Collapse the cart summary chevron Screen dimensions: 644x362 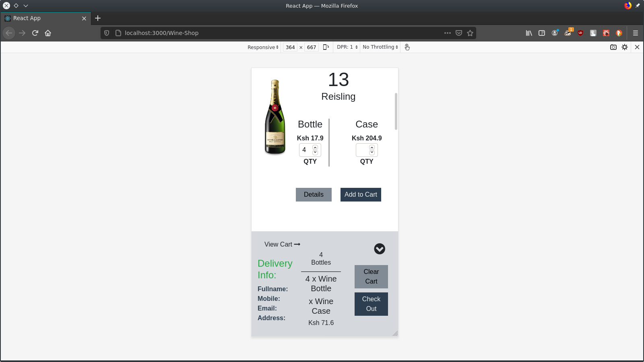[x=379, y=249]
